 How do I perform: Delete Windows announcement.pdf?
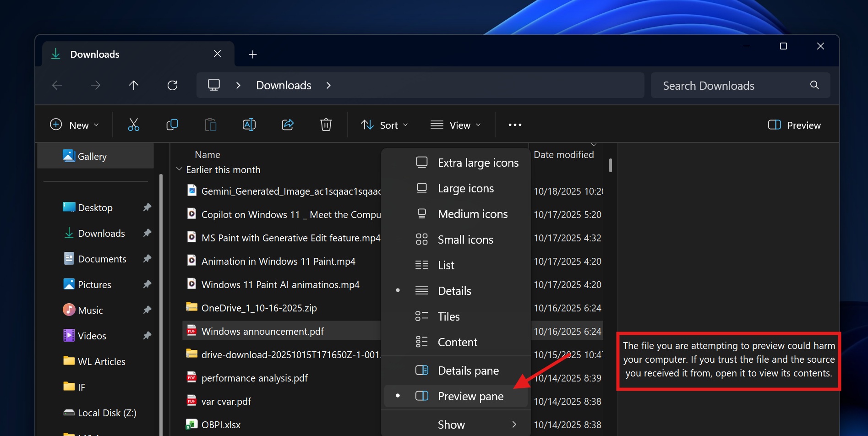pyautogui.click(x=326, y=124)
